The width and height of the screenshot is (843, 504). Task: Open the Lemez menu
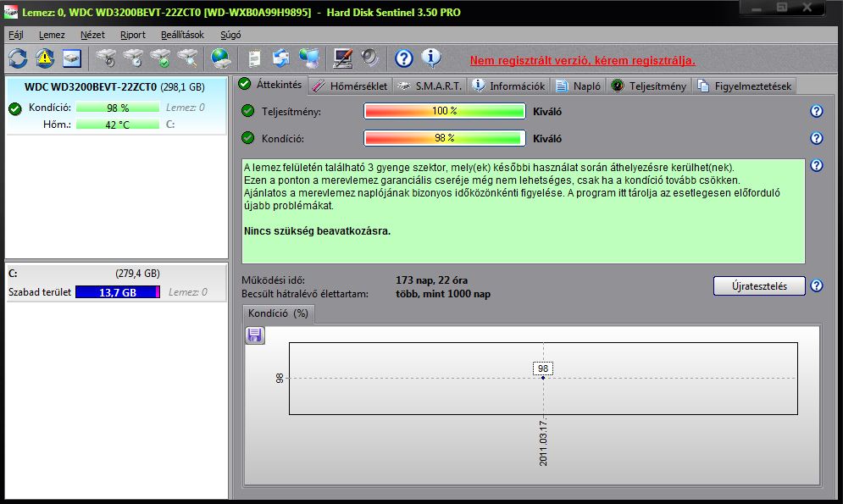(x=52, y=35)
